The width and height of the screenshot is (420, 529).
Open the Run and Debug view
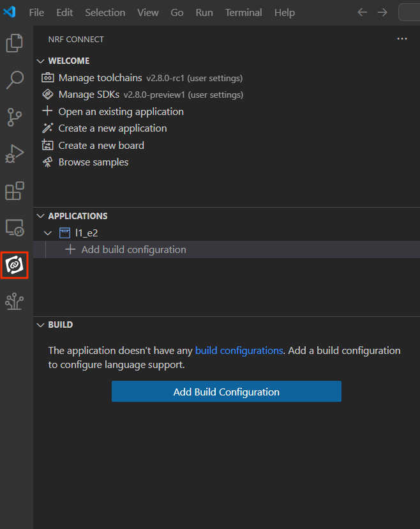point(15,154)
